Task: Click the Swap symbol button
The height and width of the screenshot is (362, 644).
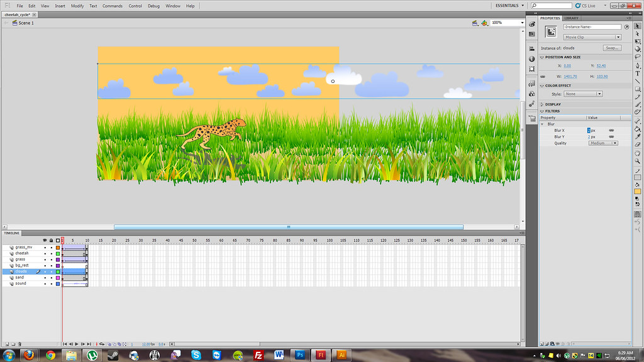Action: 612,48
